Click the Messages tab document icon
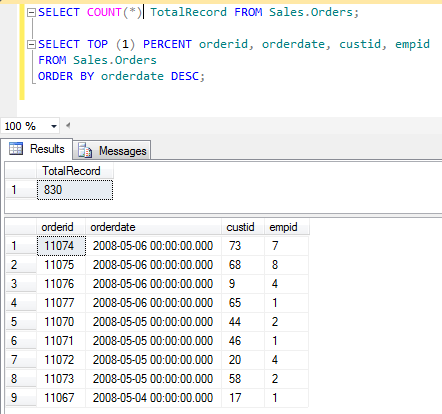Image resolution: width=442 pixels, height=414 pixels. pyautogui.click(x=85, y=151)
